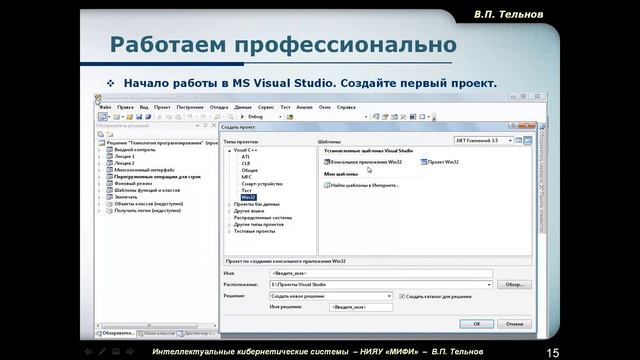Click the Save All toolbar icon
Screen dimensions: 640x360
pyautogui.click(x=148, y=117)
